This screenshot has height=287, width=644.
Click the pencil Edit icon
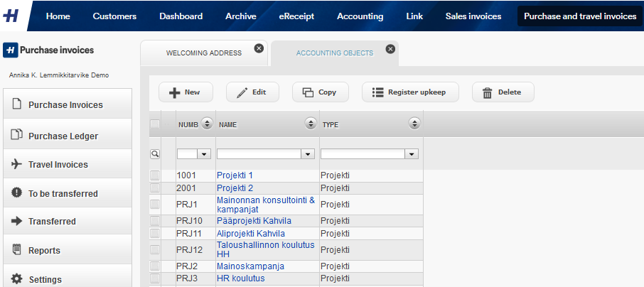tap(242, 92)
